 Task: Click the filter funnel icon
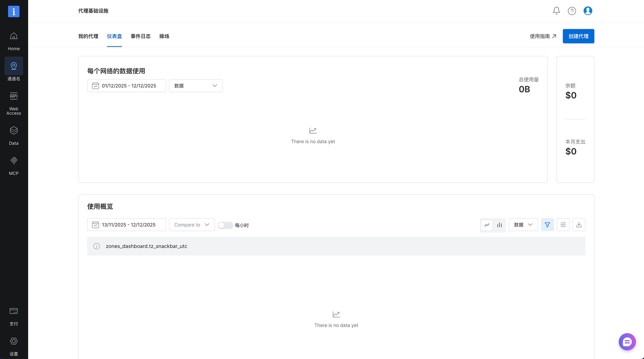[547, 225]
